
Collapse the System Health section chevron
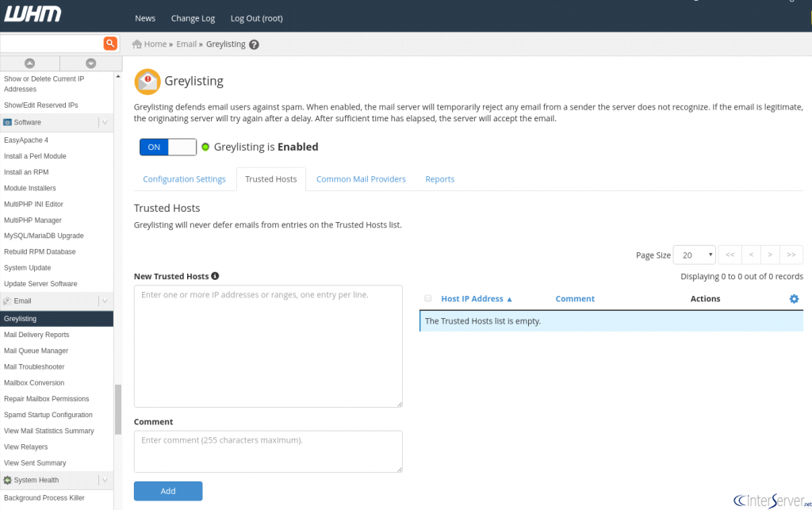pos(105,480)
